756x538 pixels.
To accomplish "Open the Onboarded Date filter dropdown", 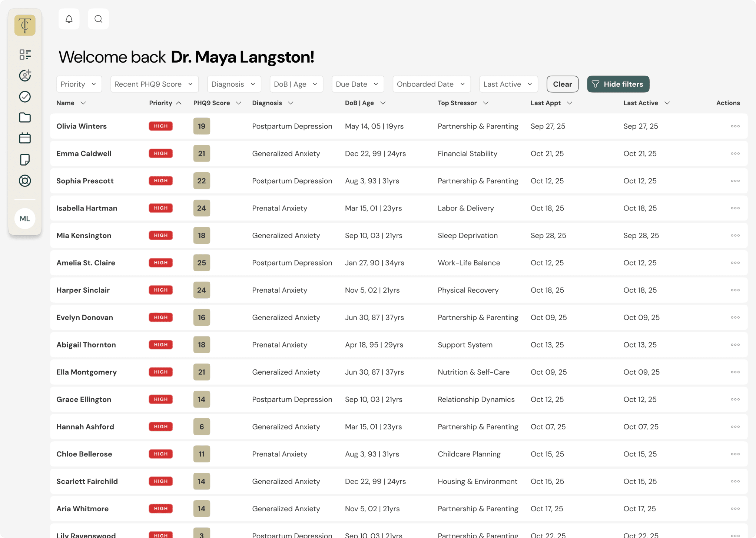I will tap(431, 84).
